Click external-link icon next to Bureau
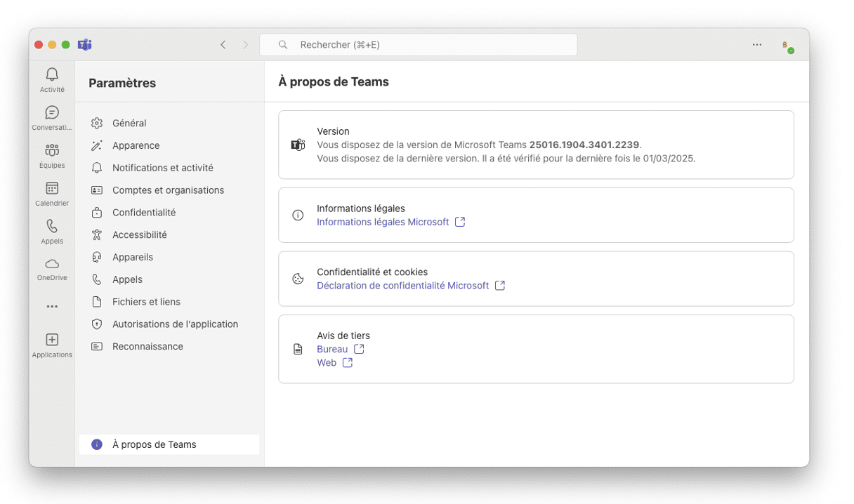This screenshot has width=854, height=504. 359,349
